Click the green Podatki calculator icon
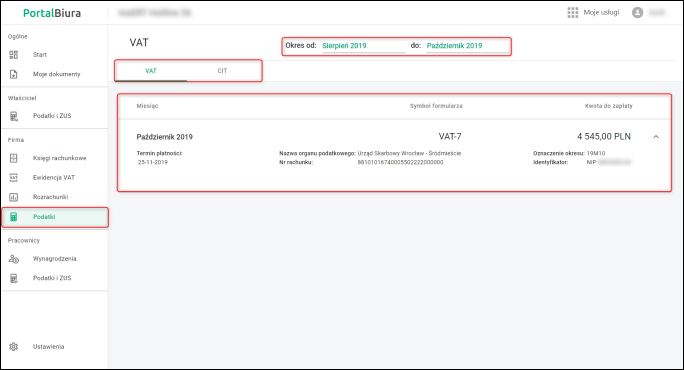 click(14, 217)
